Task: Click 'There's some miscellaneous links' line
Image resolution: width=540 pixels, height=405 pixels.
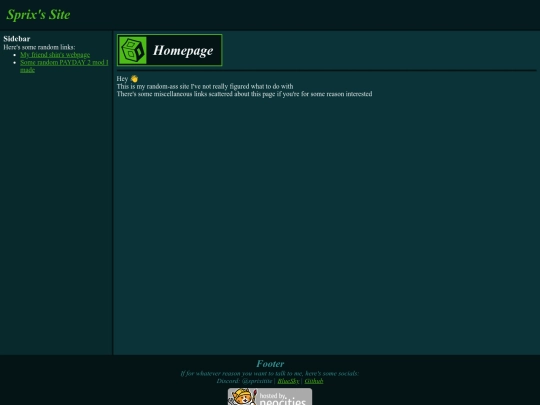Action: (x=245, y=94)
